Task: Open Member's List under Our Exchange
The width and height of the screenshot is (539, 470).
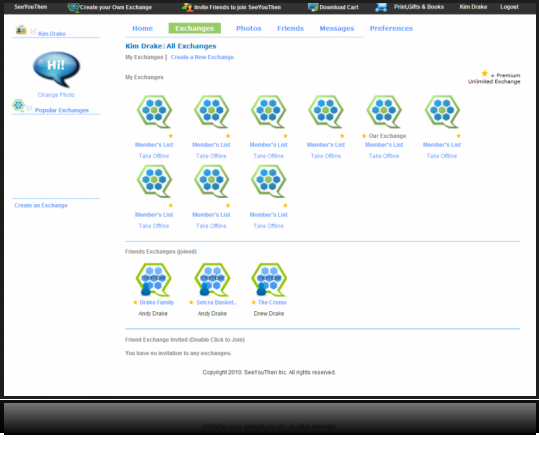Action: pyautogui.click(x=384, y=145)
